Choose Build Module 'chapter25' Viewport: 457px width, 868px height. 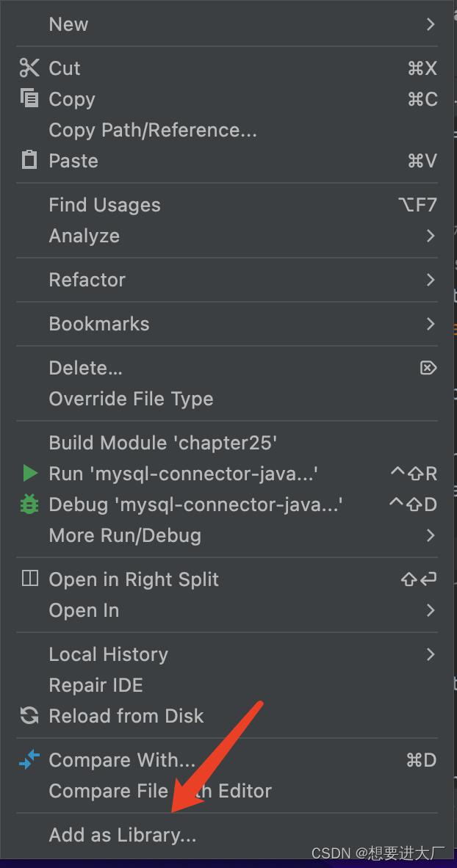tap(162, 443)
